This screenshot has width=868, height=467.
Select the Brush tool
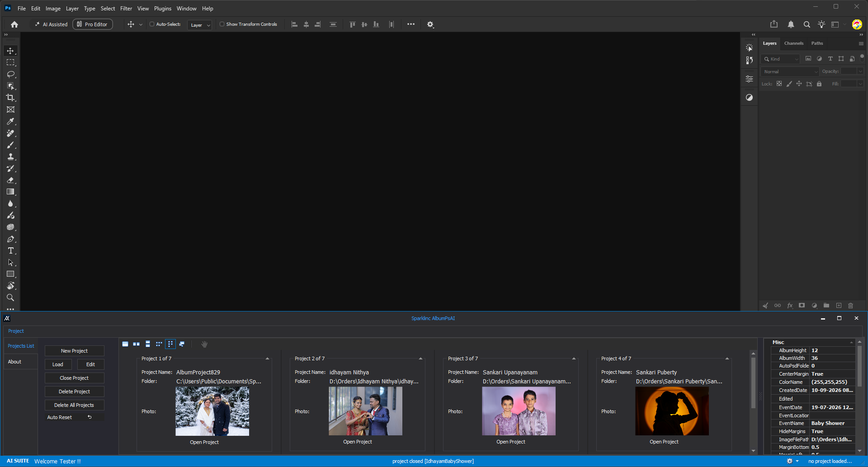(10, 145)
